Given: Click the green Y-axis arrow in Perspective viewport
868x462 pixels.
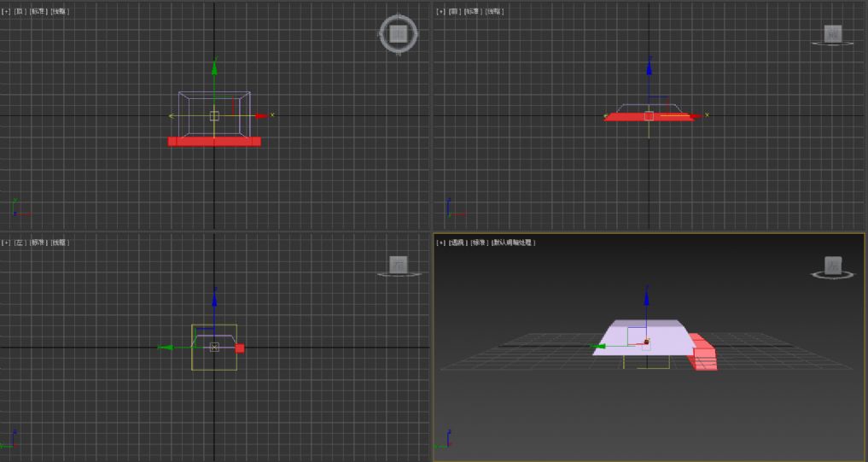Looking at the screenshot, I should [597, 346].
